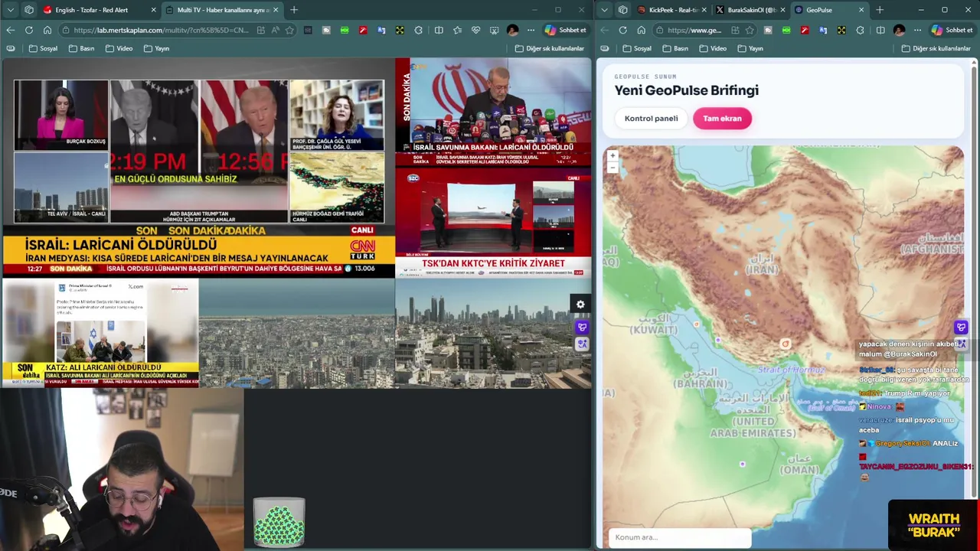Zoom in on the GeoPulse map

[612, 155]
